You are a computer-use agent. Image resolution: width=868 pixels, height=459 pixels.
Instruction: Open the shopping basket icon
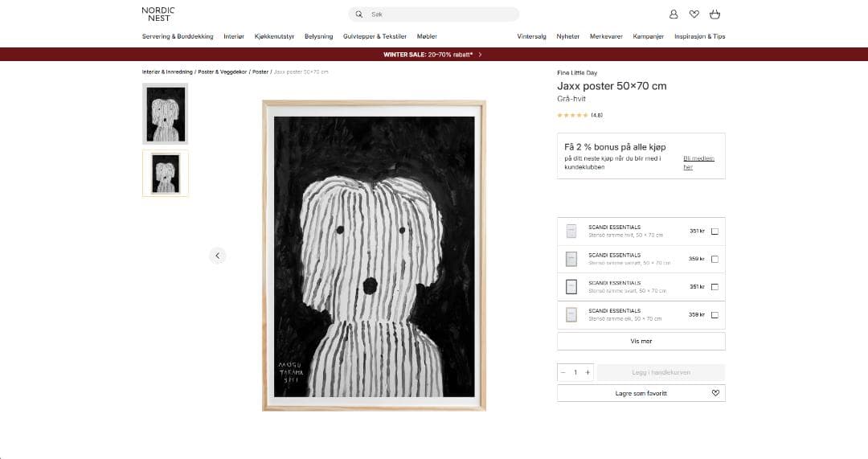pyautogui.click(x=714, y=14)
